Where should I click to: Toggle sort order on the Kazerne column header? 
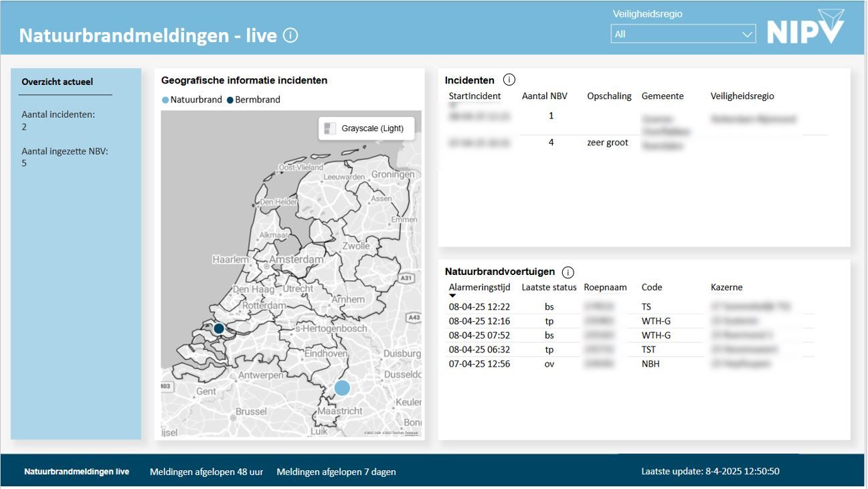pos(727,287)
